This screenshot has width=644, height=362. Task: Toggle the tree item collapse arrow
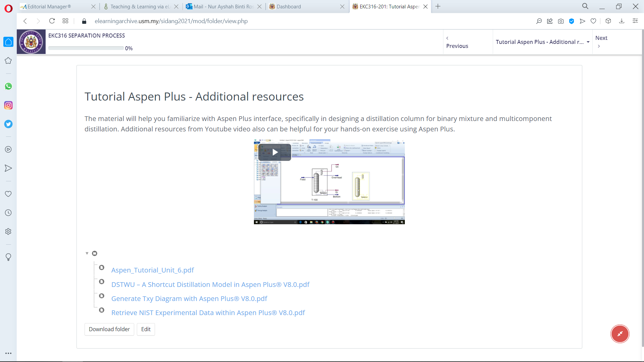[x=87, y=253]
